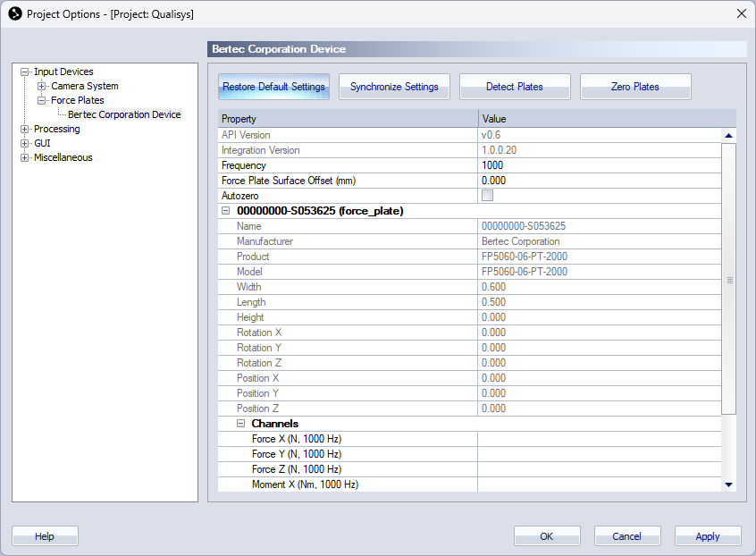Close the Project Options dialog
756x556 pixels.
click(x=742, y=13)
